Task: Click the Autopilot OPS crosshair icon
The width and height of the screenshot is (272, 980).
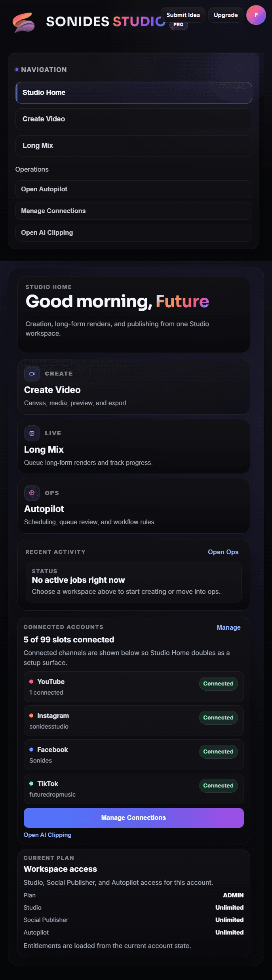Action: coord(32,493)
